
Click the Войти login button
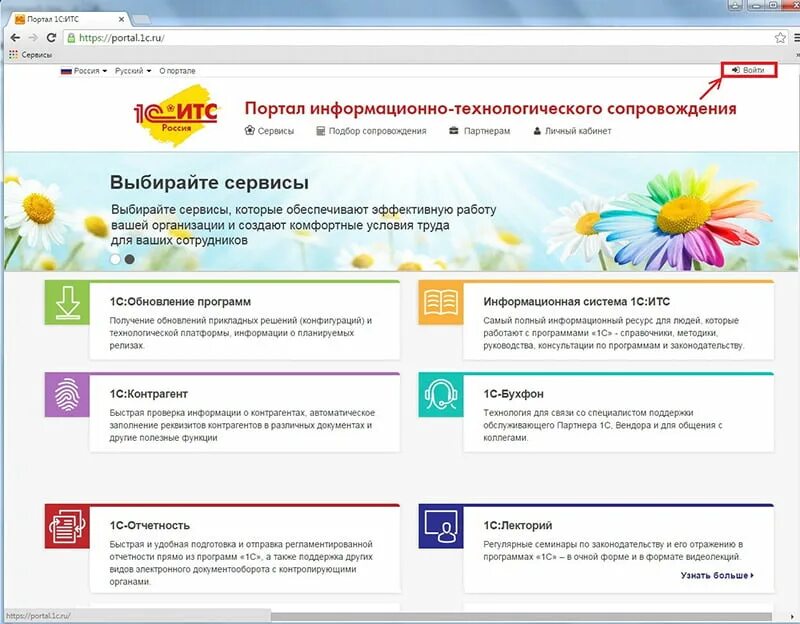[748, 70]
